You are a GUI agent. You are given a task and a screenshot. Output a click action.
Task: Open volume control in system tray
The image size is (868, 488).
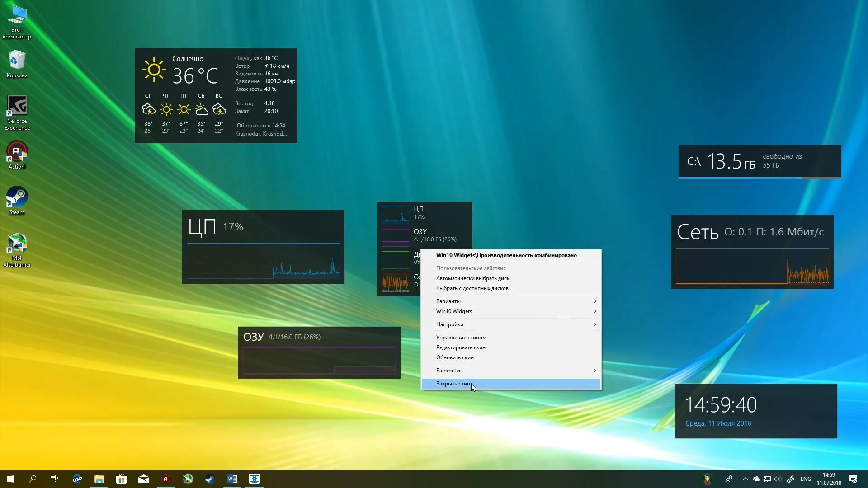pos(778,479)
